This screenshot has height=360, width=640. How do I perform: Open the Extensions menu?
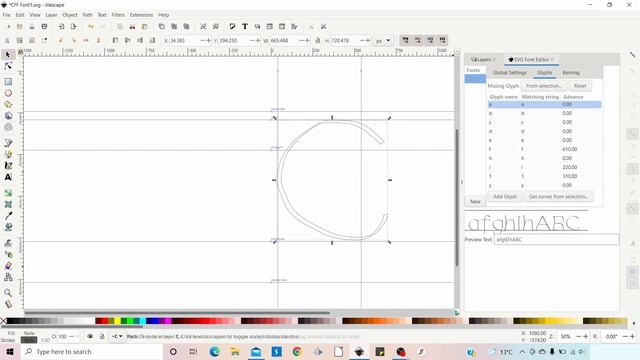click(x=141, y=15)
